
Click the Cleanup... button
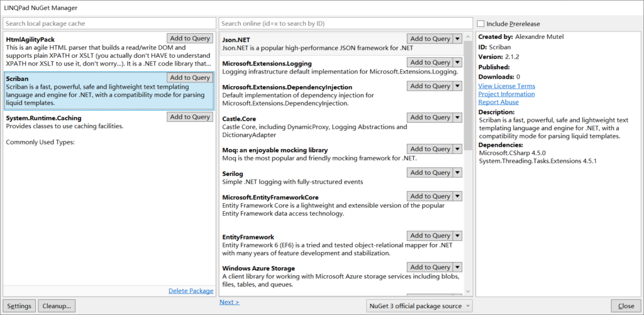pos(57,306)
